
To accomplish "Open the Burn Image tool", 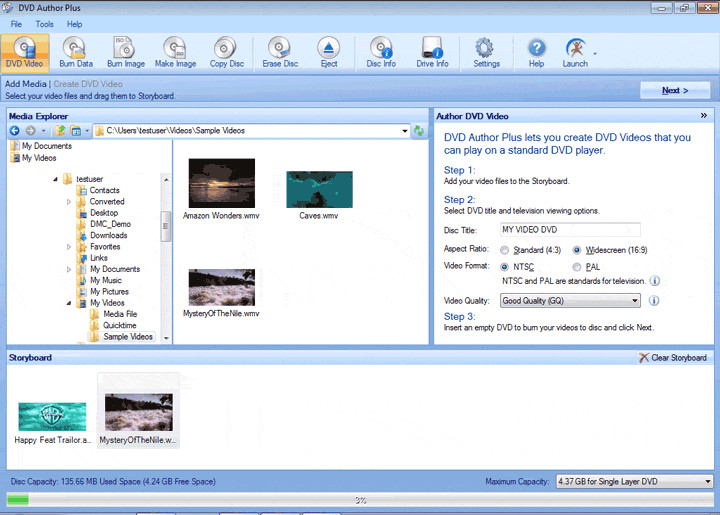I will click(x=126, y=52).
